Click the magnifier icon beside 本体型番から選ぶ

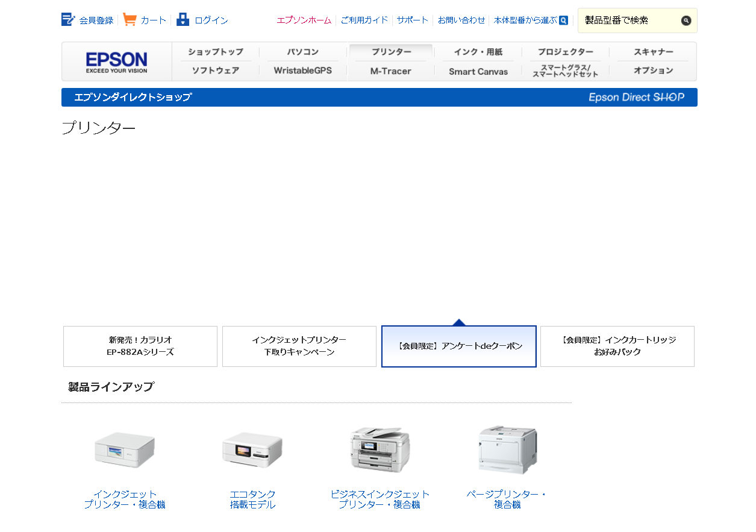point(563,20)
